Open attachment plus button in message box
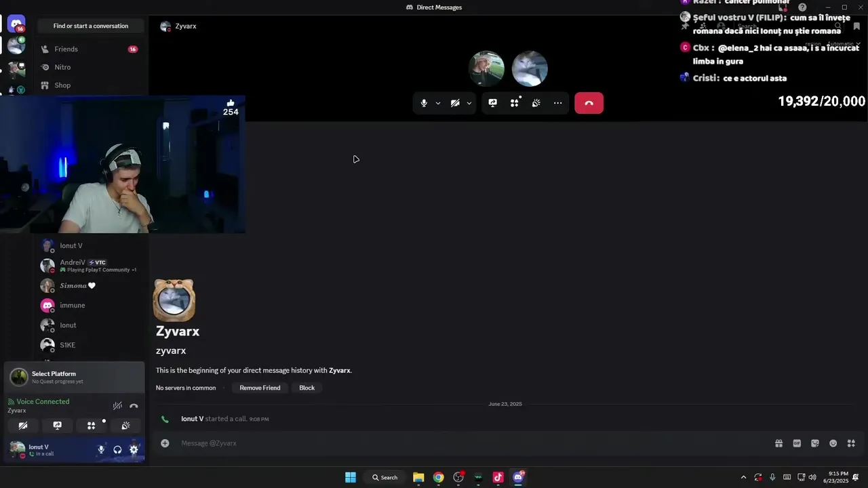Image resolution: width=868 pixels, height=488 pixels. [165, 443]
